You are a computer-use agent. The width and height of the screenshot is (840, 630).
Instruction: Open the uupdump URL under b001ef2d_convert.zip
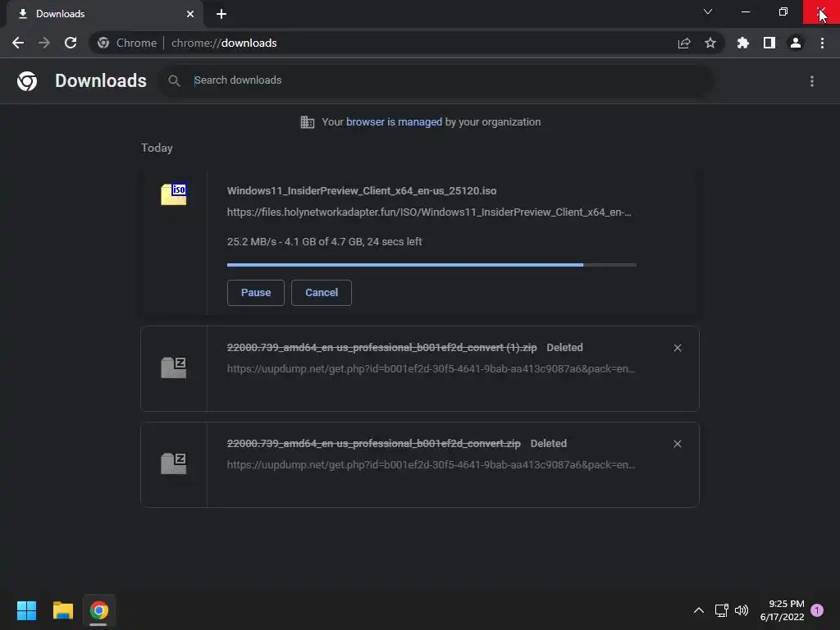click(431, 465)
